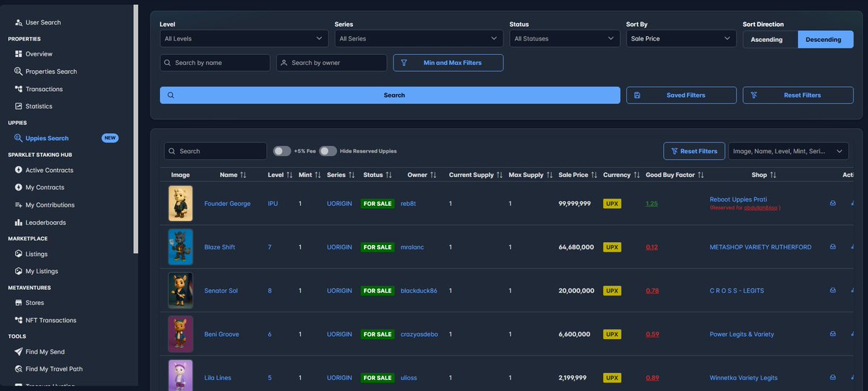The image size is (868, 391).
Task: Sort table by Currency column
Action: [621, 175]
